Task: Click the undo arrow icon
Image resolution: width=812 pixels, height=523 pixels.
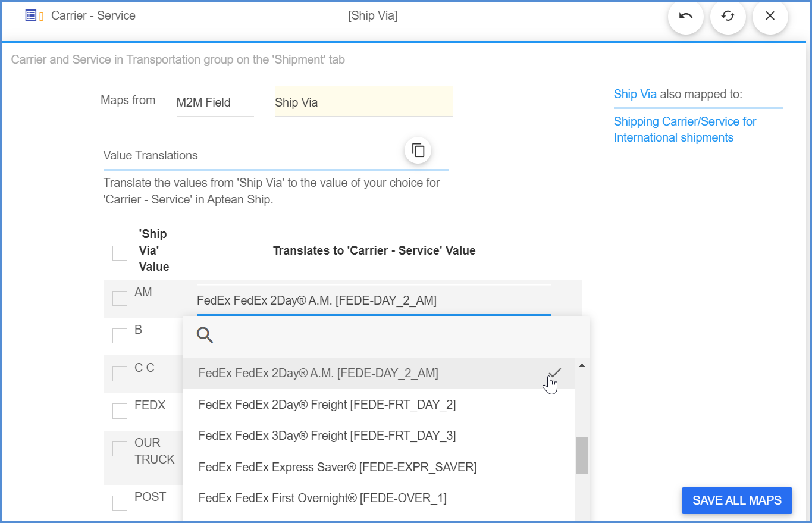Action: pos(685,17)
